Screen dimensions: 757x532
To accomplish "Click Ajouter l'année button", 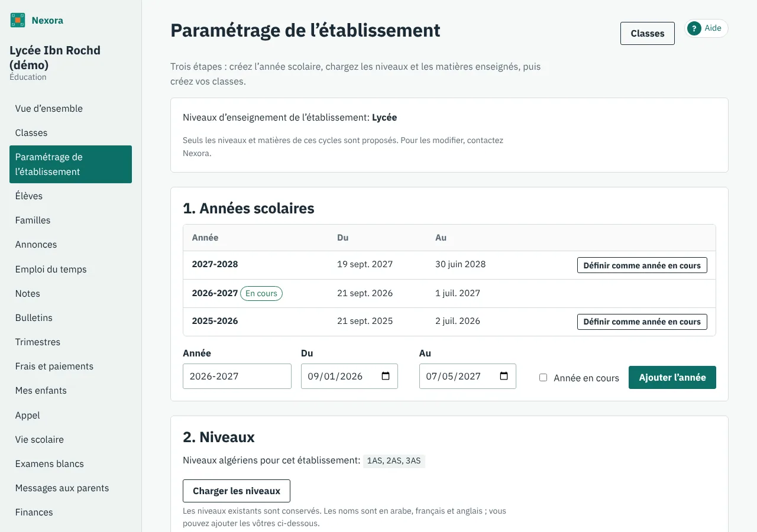I will 672,377.
